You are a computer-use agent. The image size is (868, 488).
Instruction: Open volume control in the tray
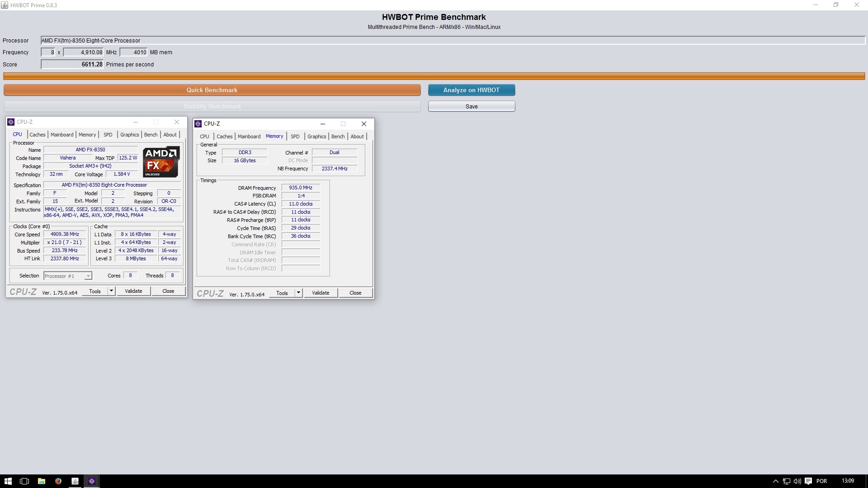[797, 481]
